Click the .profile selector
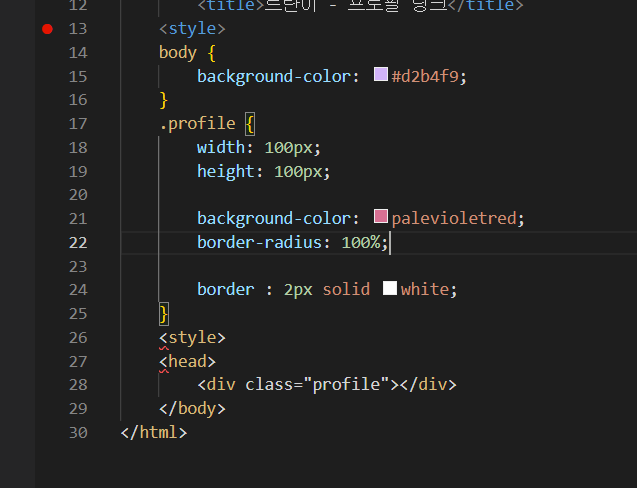This screenshot has height=488, width=637. [197, 124]
